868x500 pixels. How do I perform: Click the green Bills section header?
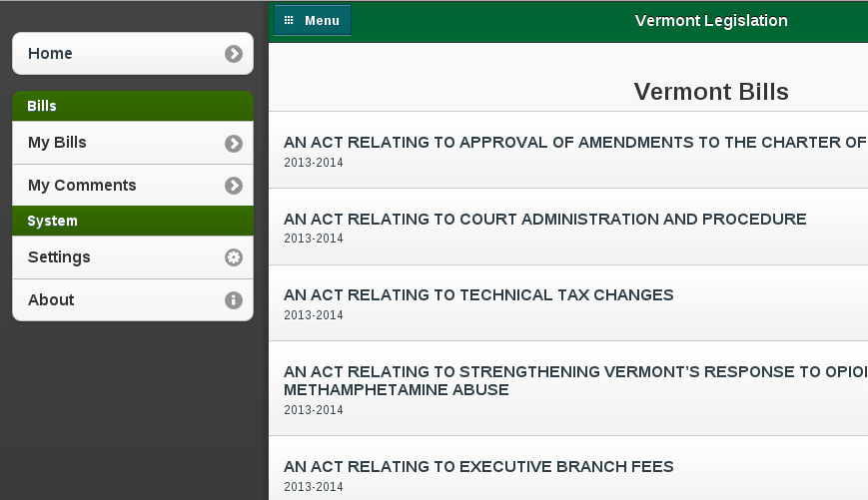coord(133,106)
